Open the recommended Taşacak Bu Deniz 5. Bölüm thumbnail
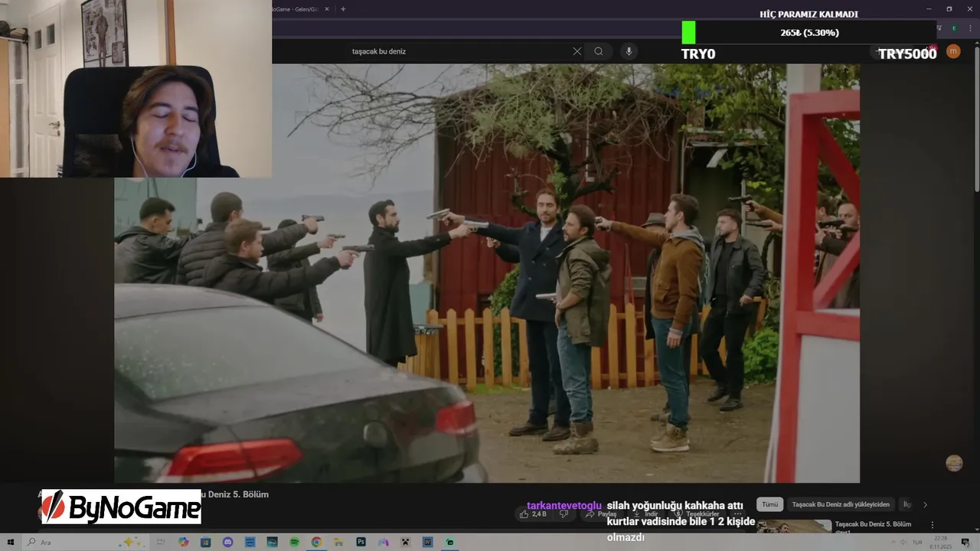Screen dimensions: 980x551 [794, 527]
